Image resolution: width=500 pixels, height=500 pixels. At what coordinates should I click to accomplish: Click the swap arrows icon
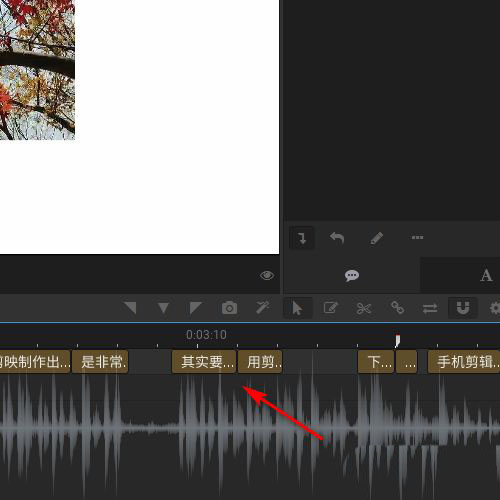pyautogui.click(x=430, y=308)
